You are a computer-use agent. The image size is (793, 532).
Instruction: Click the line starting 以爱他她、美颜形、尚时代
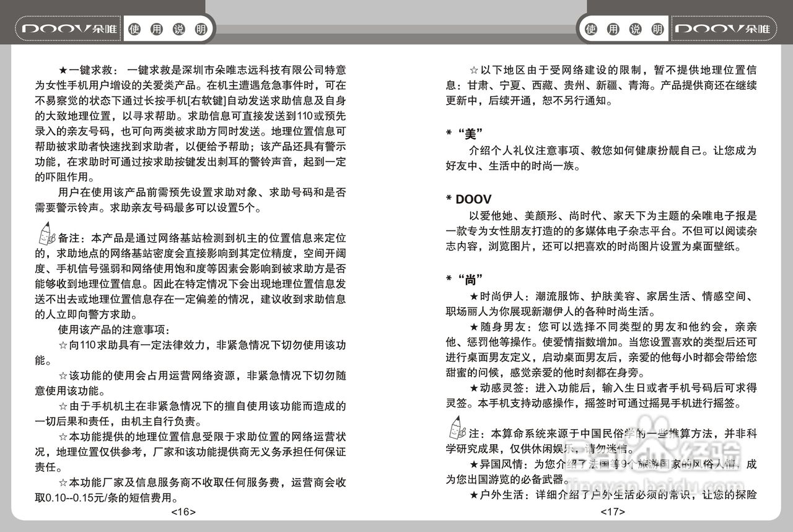[613, 216]
